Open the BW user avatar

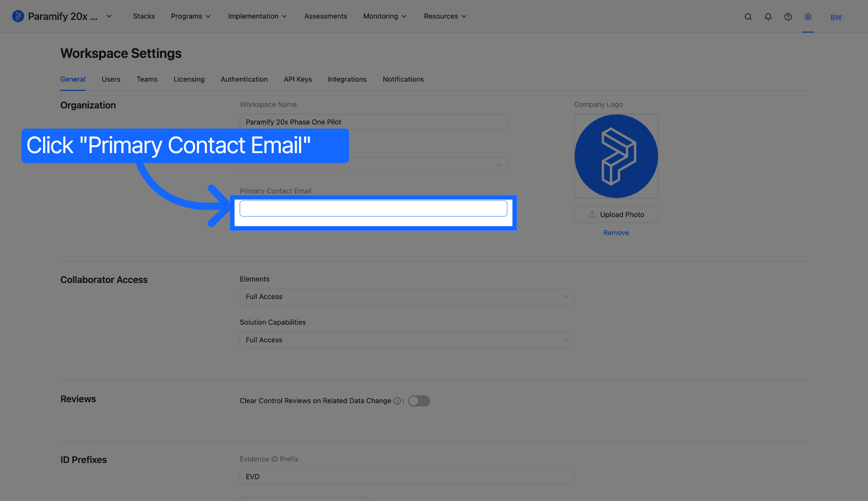click(836, 17)
